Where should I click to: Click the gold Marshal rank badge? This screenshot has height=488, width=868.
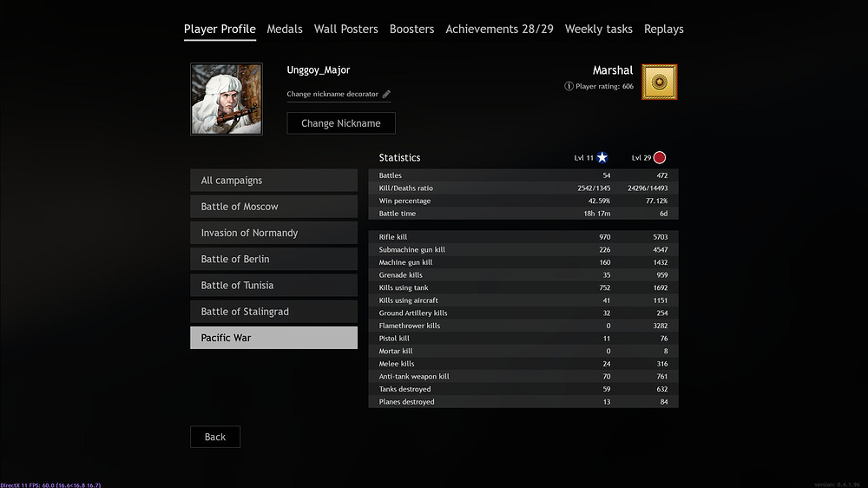point(659,82)
